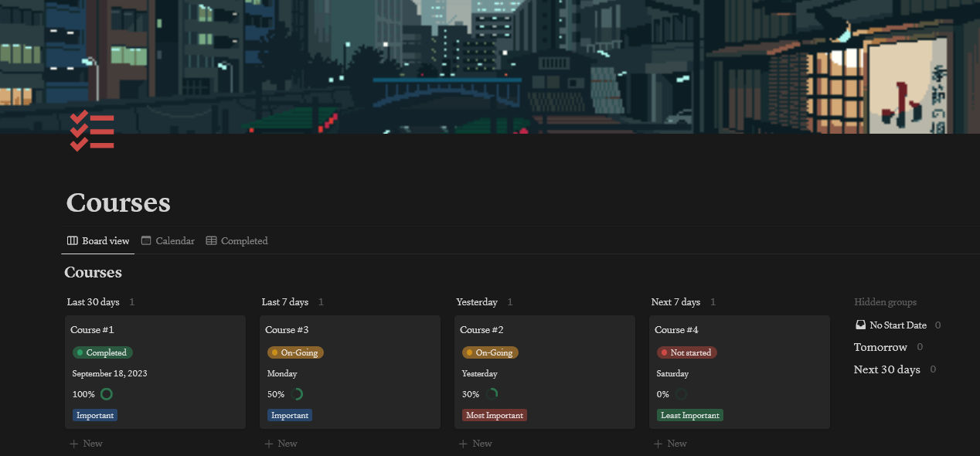980x456 pixels.
Task: Click the Calendar tab icon
Action: (x=146, y=241)
